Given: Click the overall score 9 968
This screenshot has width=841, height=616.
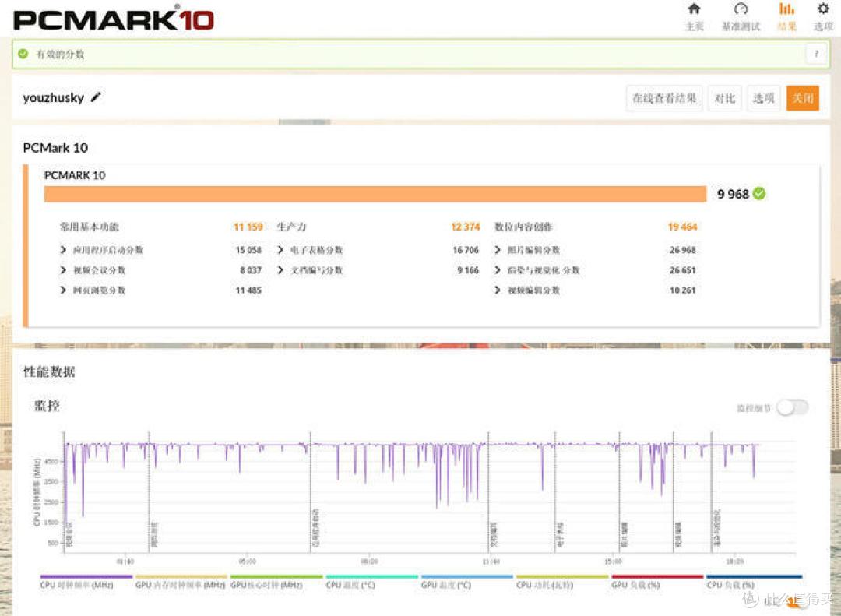Looking at the screenshot, I should pyautogui.click(x=733, y=194).
